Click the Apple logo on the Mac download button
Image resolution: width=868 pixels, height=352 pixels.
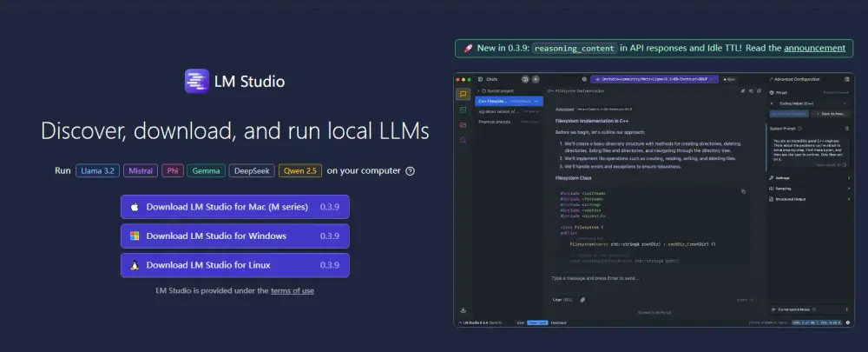click(135, 207)
